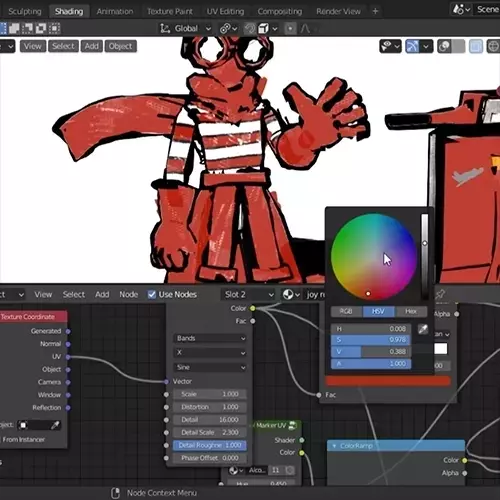Open gizmo options dropdown arrow
The width and height of the screenshot is (500, 500).
(x=426, y=46)
